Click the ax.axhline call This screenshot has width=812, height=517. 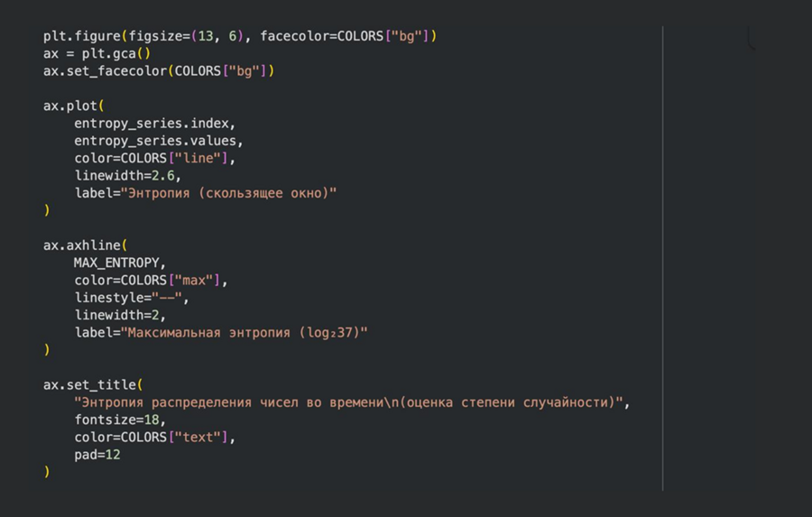coord(82,245)
